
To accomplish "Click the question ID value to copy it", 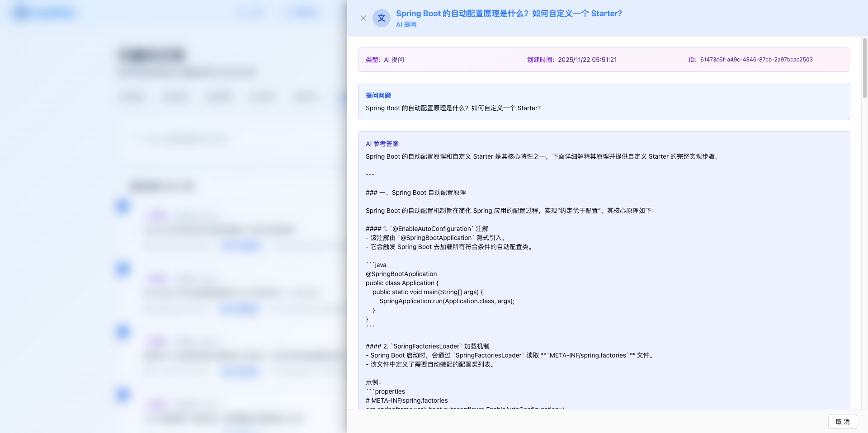I will click(756, 59).
